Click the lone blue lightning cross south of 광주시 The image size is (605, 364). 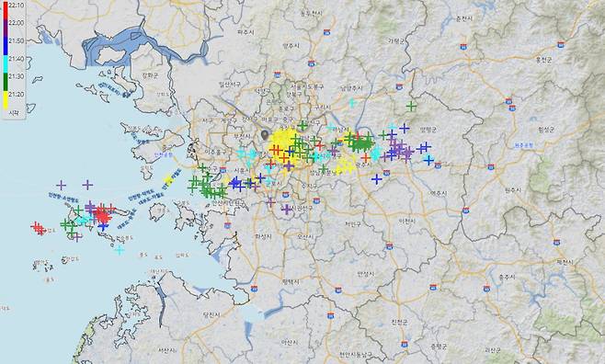pyautogui.click(x=377, y=179)
